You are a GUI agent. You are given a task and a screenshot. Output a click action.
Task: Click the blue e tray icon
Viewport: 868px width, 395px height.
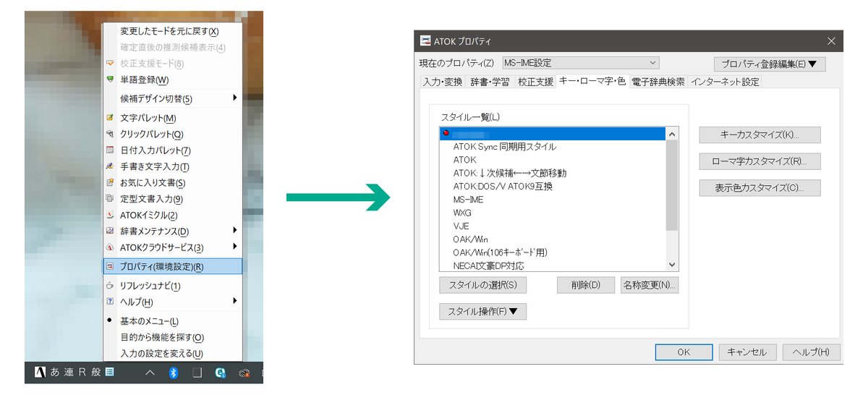click(x=220, y=373)
